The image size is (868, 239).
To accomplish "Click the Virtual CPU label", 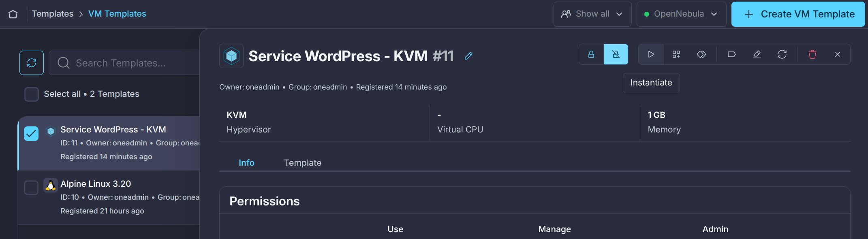I will 460,130.
